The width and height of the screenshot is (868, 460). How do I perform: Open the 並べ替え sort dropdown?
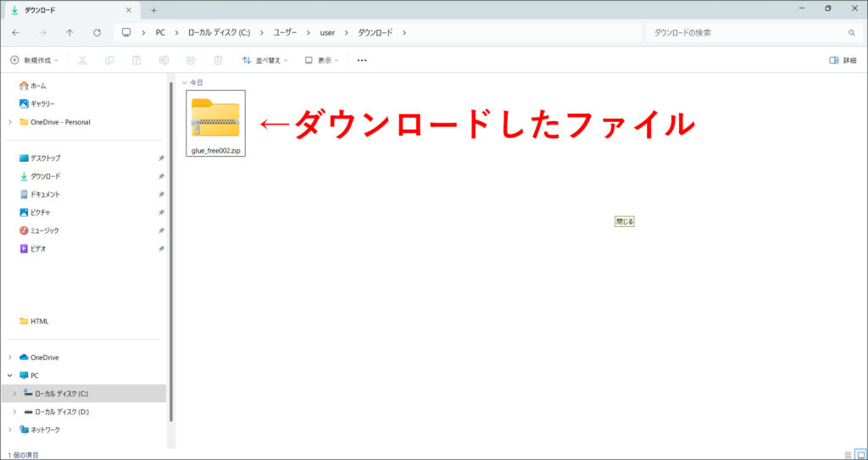pos(264,60)
